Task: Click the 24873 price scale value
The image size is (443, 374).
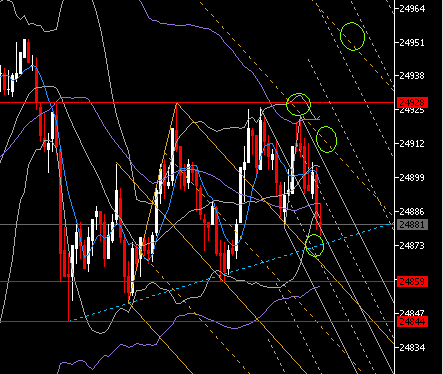Action: point(412,246)
